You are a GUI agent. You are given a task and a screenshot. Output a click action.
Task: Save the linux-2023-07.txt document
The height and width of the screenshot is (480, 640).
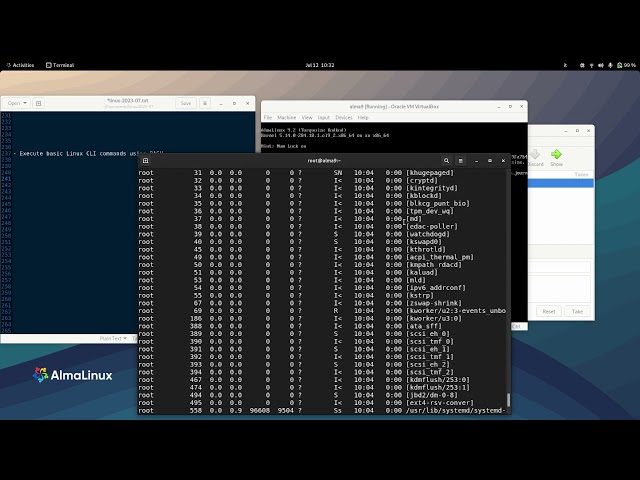(186, 103)
